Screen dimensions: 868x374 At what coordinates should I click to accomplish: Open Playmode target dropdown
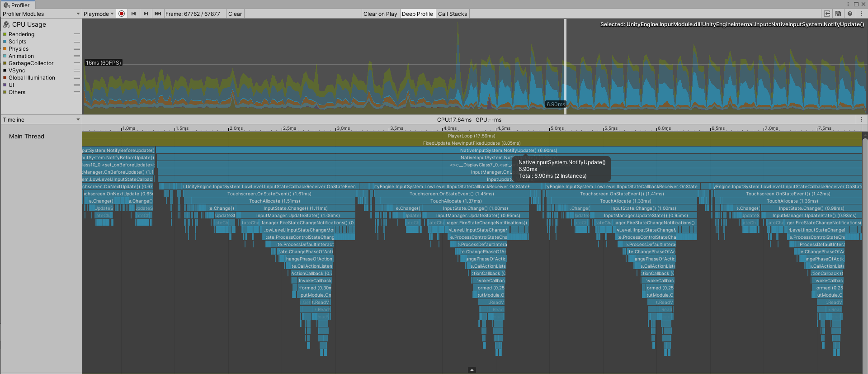pyautogui.click(x=99, y=14)
